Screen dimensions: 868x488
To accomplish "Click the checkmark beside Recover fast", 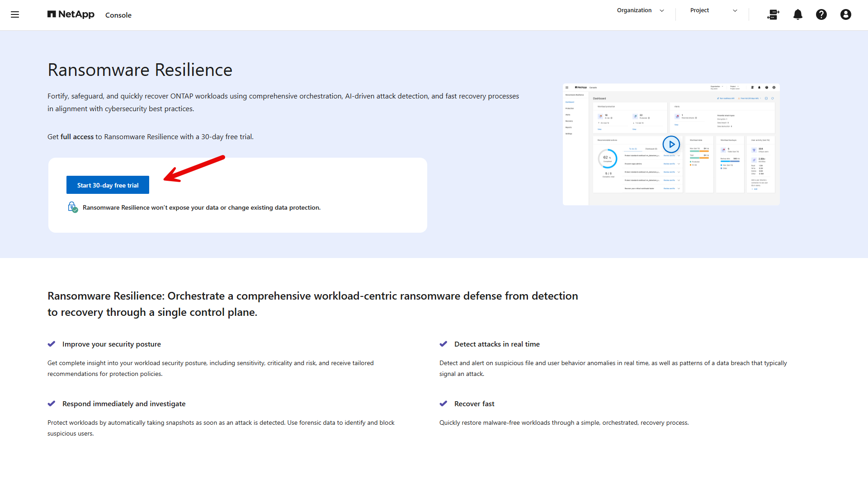I will point(443,404).
